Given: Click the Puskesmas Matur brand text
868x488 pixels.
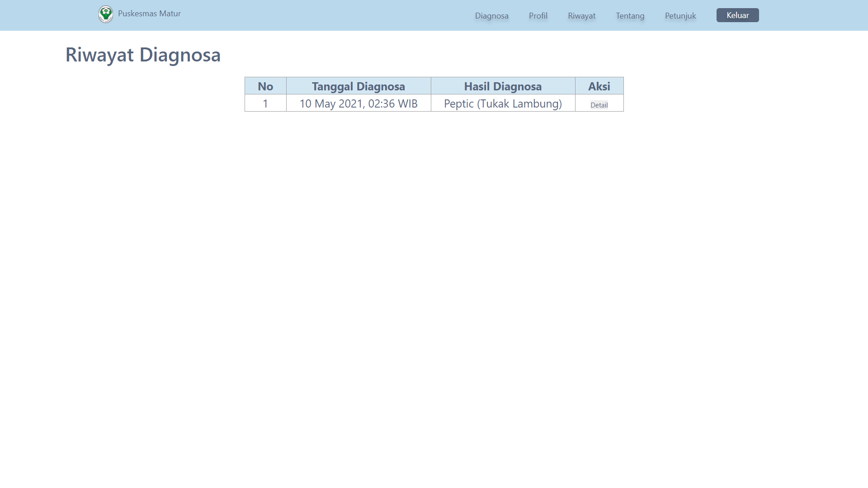Looking at the screenshot, I should pyautogui.click(x=149, y=14).
